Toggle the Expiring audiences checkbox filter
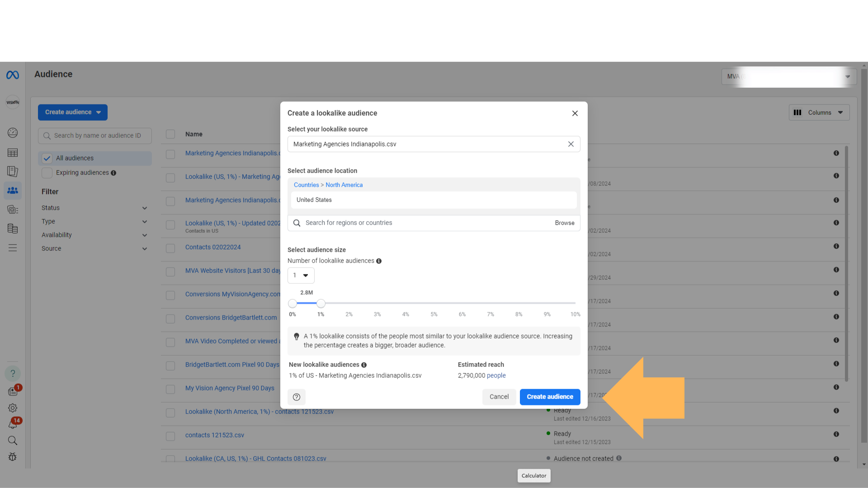This screenshot has height=488, width=868. [x=47, y=173]
